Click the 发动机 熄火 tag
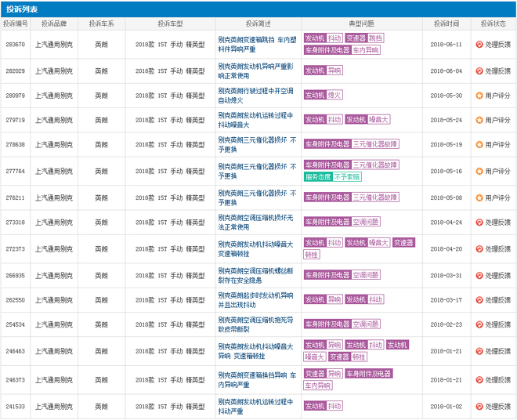 coord(323,95)
